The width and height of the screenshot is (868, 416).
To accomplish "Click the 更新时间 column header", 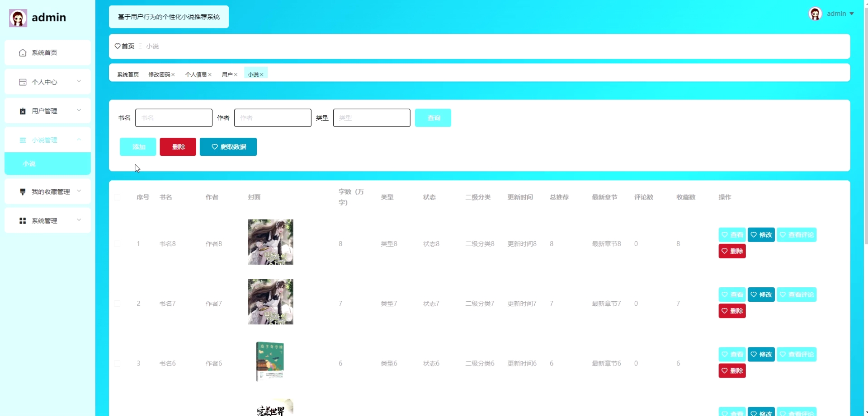I will tap(520, 197).
